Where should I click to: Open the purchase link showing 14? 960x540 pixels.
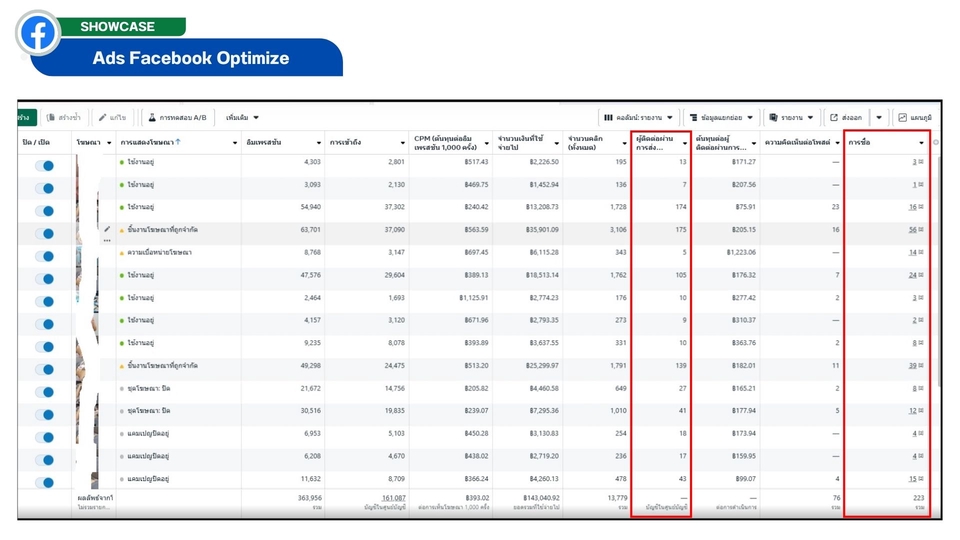tap(912, 252)
